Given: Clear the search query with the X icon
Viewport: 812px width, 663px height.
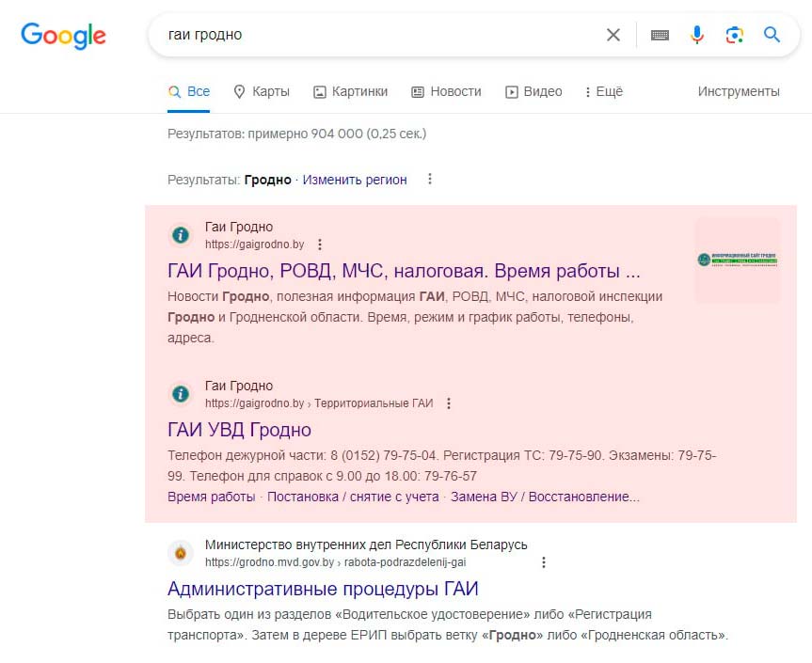Looking at the screenshot, I should click(613, 34).
